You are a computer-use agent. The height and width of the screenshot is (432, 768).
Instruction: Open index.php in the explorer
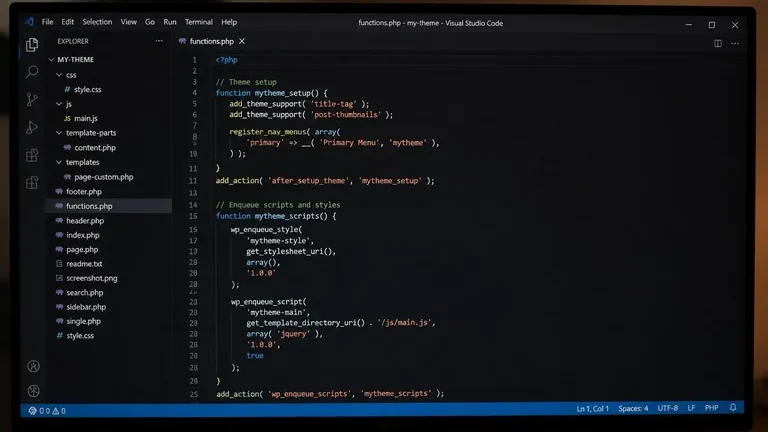[83, 235]
